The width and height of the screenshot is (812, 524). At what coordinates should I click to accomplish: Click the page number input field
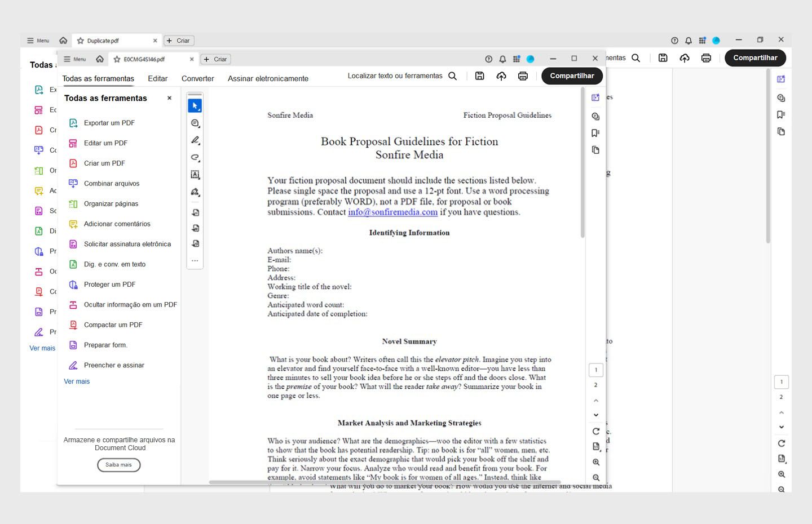click(x=595, y=370)
